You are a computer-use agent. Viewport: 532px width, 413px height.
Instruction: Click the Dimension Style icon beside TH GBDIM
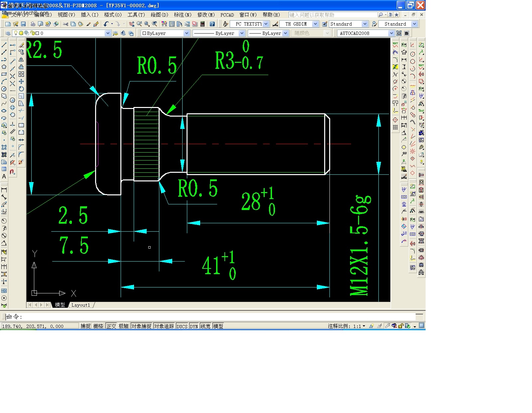(x=275, y=24)
